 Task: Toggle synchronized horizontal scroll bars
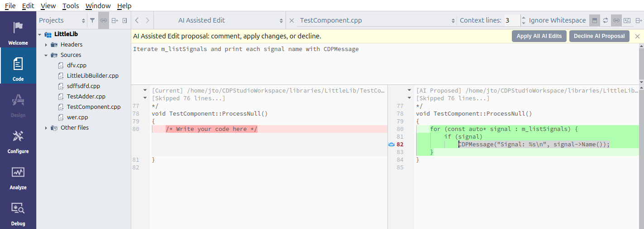coord(616,20)
